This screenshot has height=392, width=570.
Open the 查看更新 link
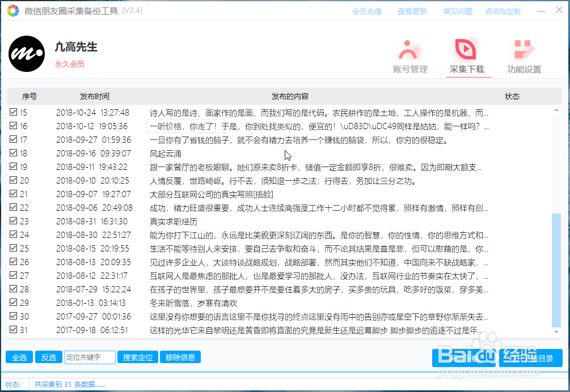pyautogui.click(x=412, y=12)
